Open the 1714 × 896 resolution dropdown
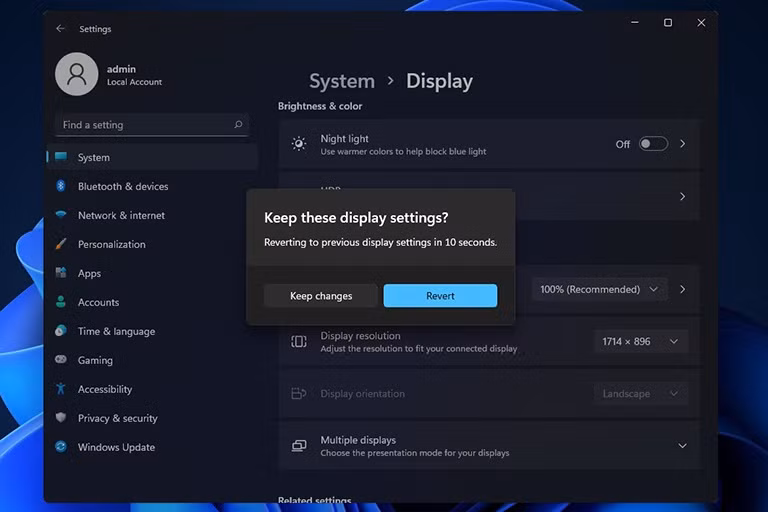Viewport: 768px width, 512px height. pyautogui.click(x=641, y=341)
